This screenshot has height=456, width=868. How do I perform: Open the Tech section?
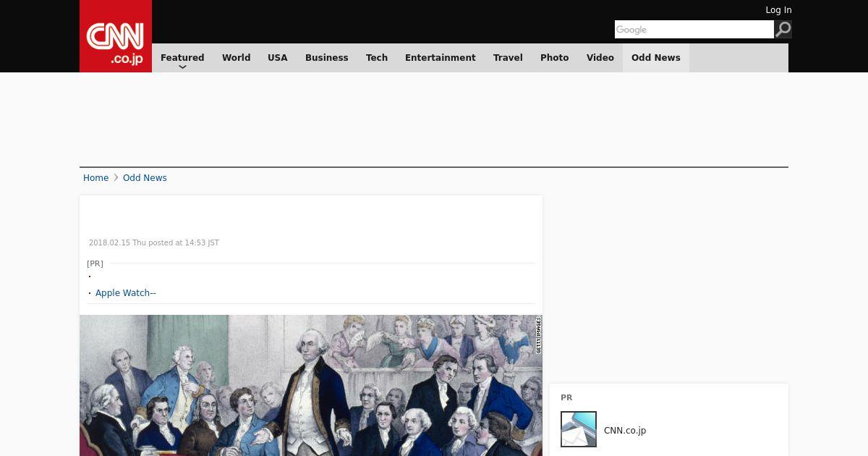(x=377, y=58)
